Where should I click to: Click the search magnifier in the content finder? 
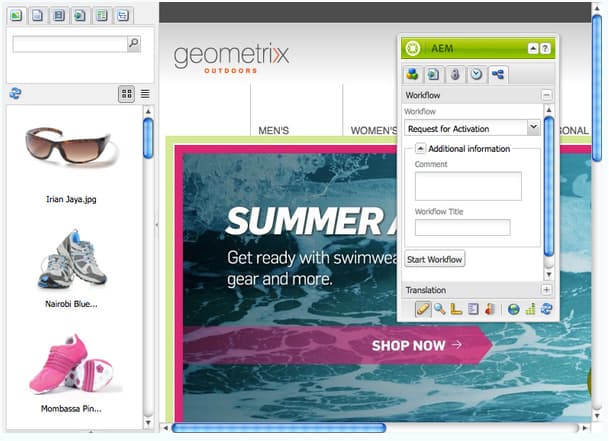(134, 44)
